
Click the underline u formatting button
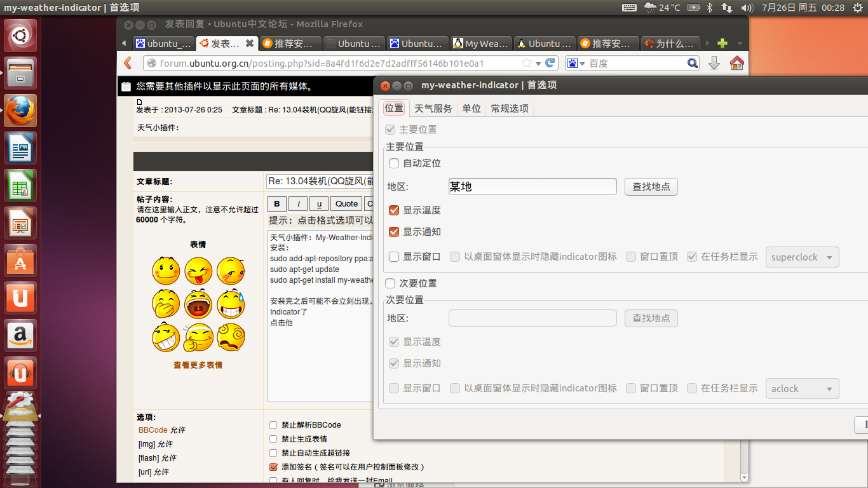pos(319,203)
